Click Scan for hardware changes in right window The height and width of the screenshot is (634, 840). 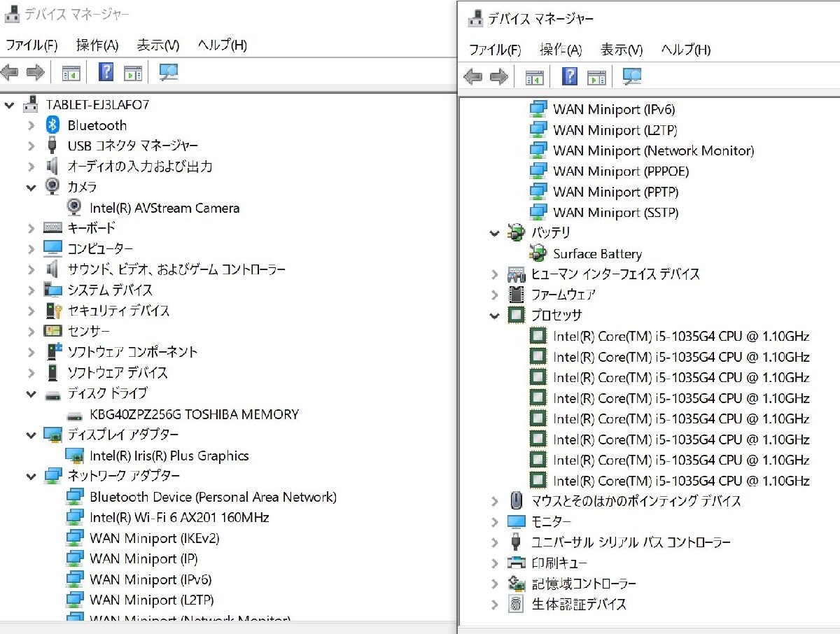632,76
